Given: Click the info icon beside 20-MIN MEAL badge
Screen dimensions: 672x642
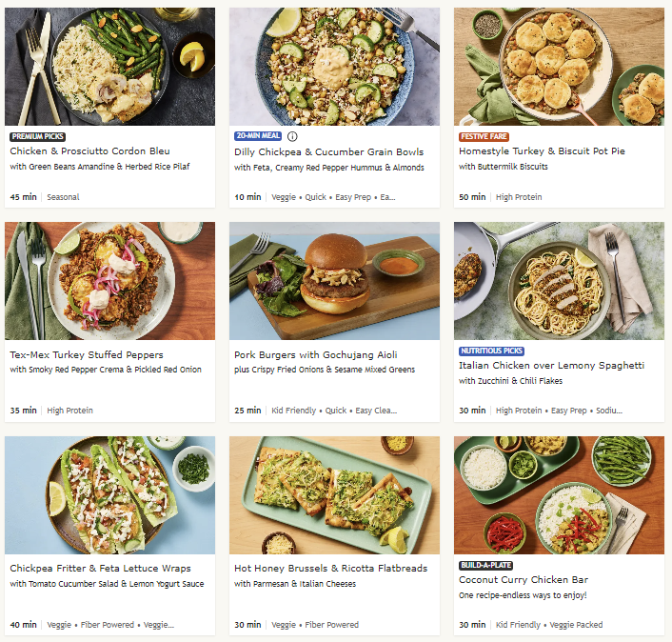Looking at the screenshot, I should 292,136.
